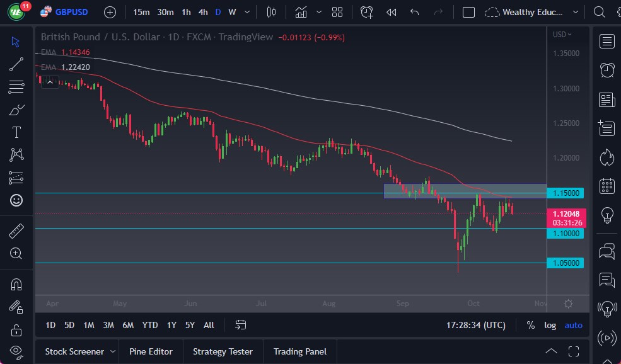The image size is (621, 364).
Task: Switch chart timeframe to 4h
Action: (x=202, y=11)
